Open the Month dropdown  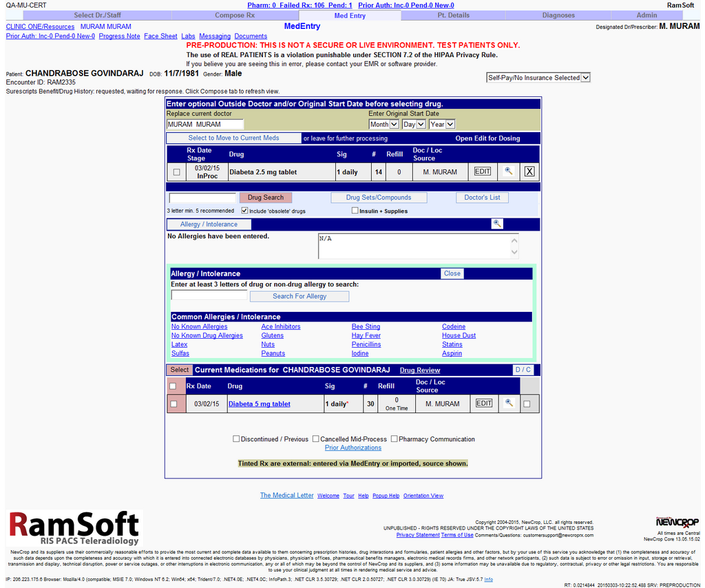tap(383, 125)
